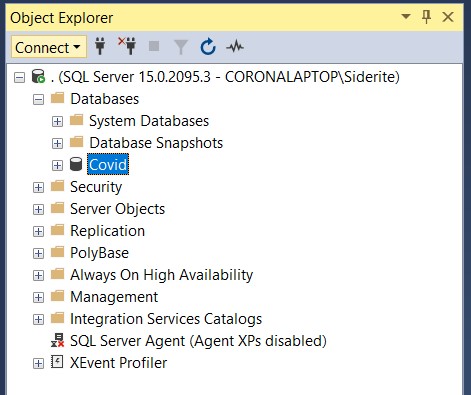Expand Integration Services Catalogs folder
The image size is (471, 395).
click(38, 320)
